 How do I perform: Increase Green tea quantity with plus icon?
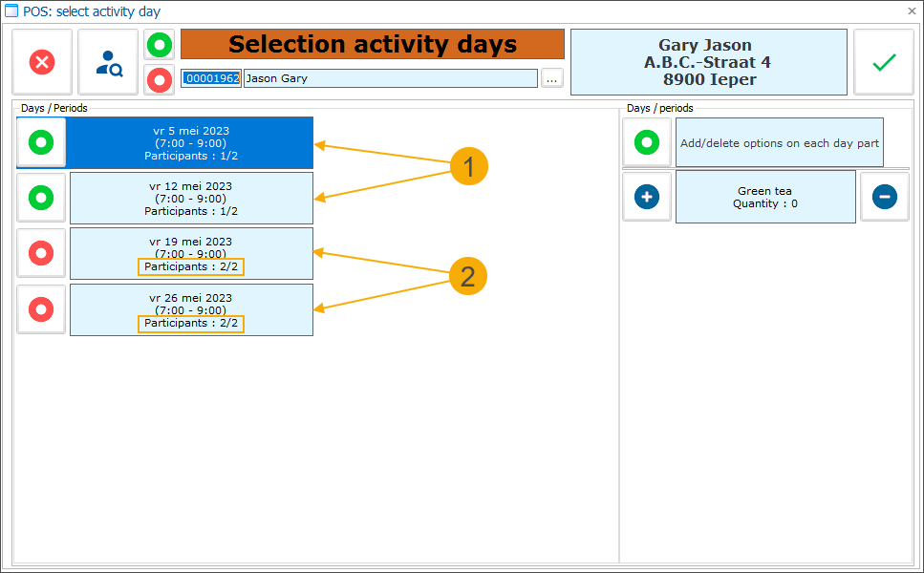[646, 196]
